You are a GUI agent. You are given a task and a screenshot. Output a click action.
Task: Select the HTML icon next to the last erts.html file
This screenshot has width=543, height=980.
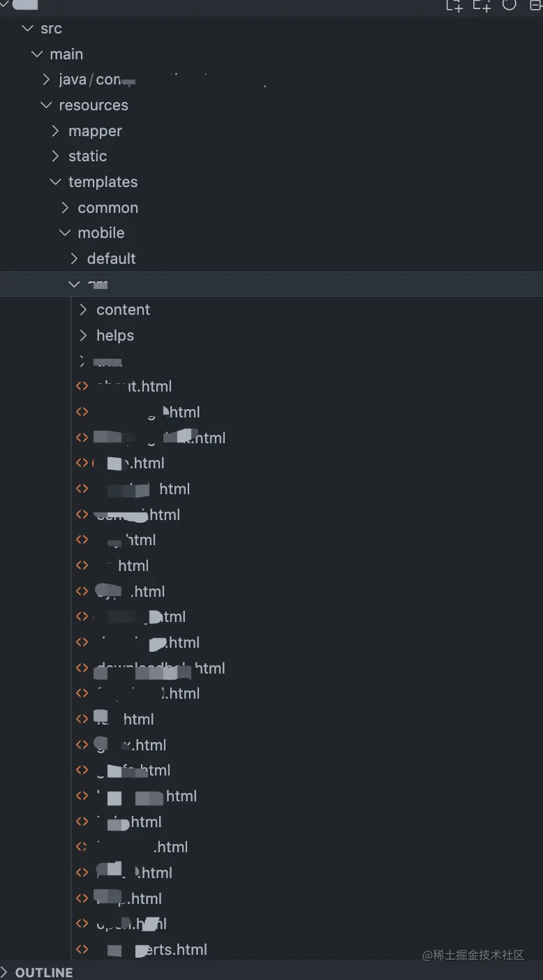[x=81, y=949]
